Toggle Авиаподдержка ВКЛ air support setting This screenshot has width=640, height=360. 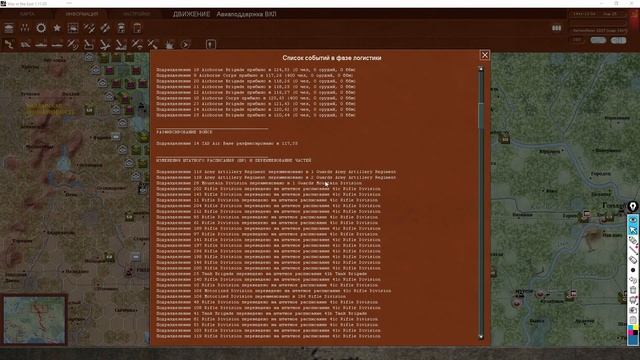tap(246, 14)
